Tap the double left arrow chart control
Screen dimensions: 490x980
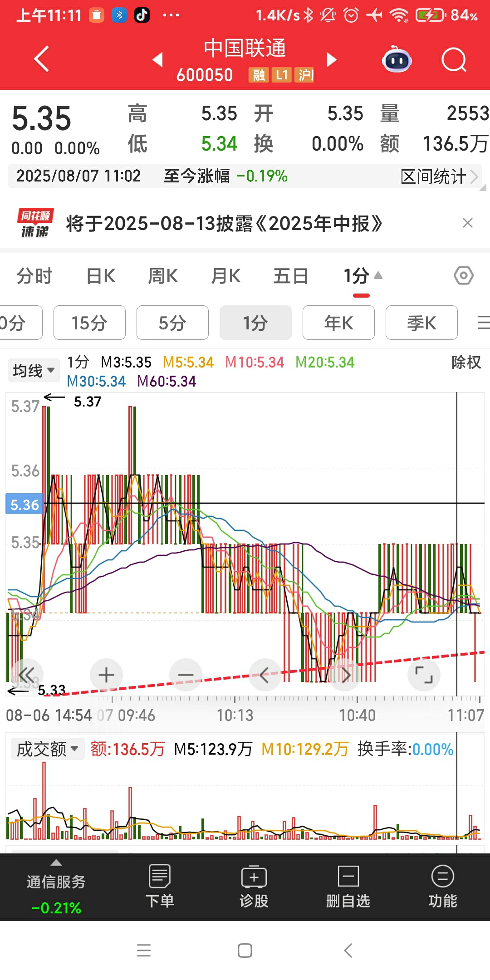coord(26,675)
